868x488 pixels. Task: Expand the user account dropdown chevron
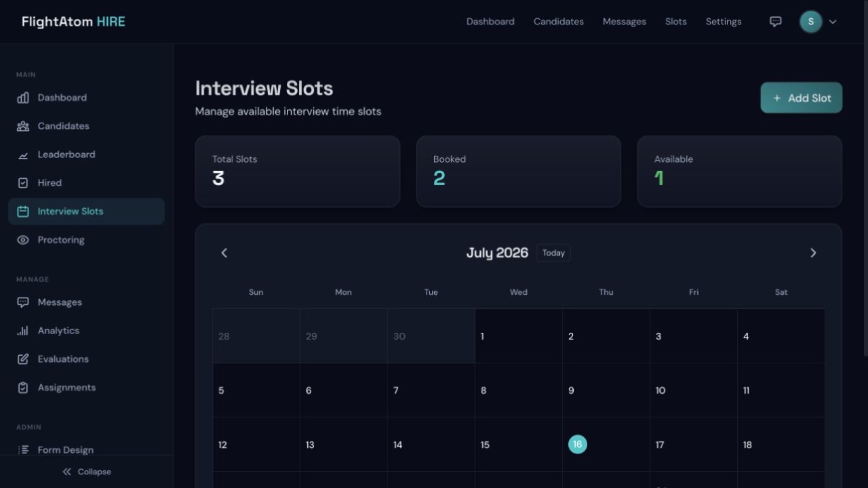click(x=833, y=22)
